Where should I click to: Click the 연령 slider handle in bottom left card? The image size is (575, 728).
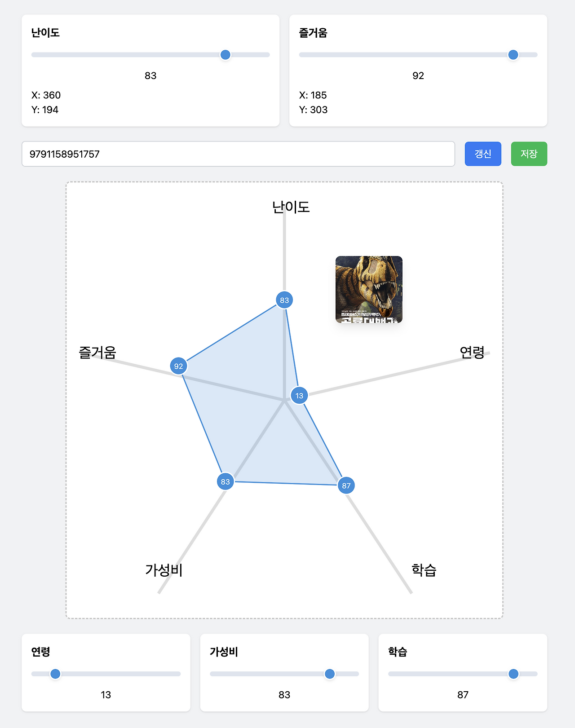[56, 674]
